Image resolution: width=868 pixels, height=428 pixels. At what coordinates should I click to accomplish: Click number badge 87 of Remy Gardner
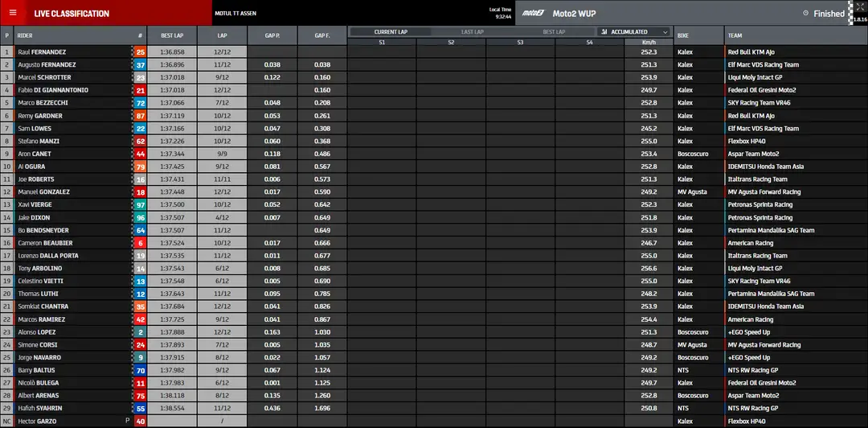[x=140, y=116]
